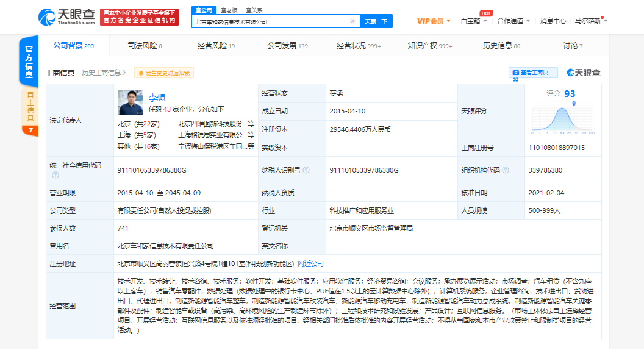
Task: Open the 马尔萨斯 user account dropdown
Action: 590,21
